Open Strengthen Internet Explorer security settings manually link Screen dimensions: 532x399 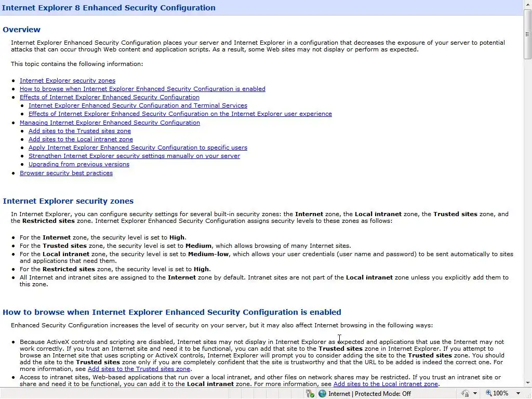(135, 156)
